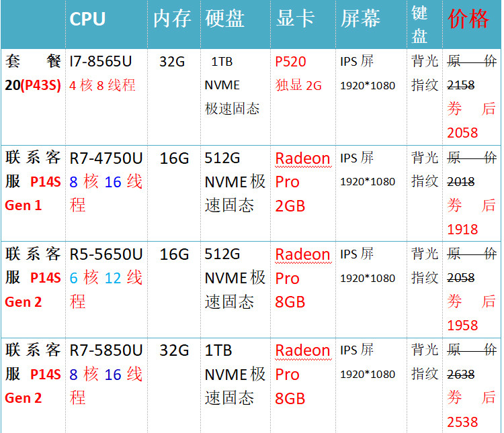
Task: Select the coupon price 1958
Action: click(462, 326)
